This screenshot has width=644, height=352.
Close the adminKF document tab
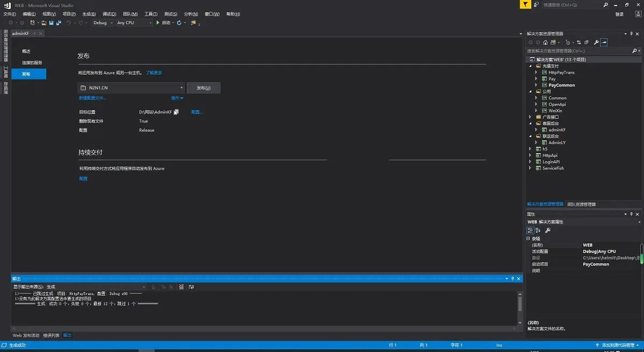(41, 33)
